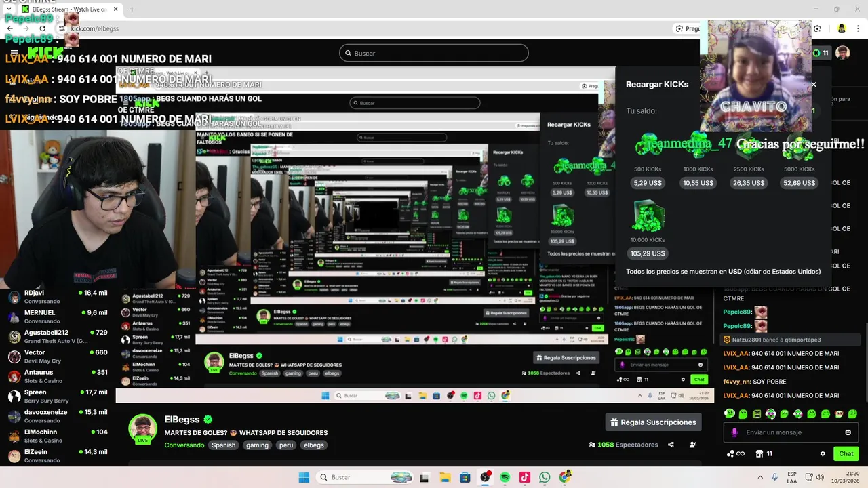The width and height of the screenshot is (868, 488).
Task: Select the peru tag
Action: pos(286,445)
